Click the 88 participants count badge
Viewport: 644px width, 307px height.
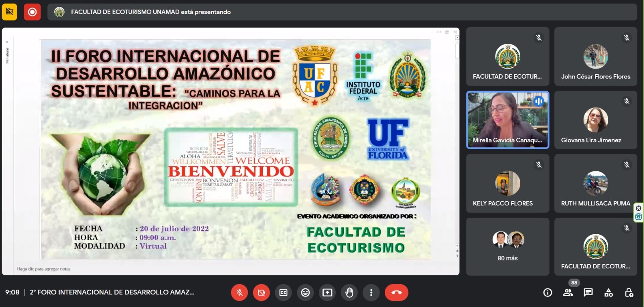coord(574,283)
